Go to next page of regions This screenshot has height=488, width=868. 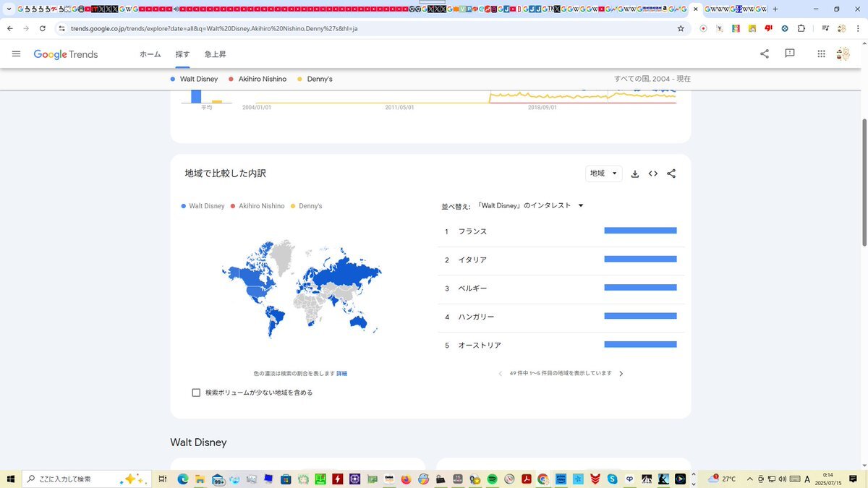click(621, 374)
